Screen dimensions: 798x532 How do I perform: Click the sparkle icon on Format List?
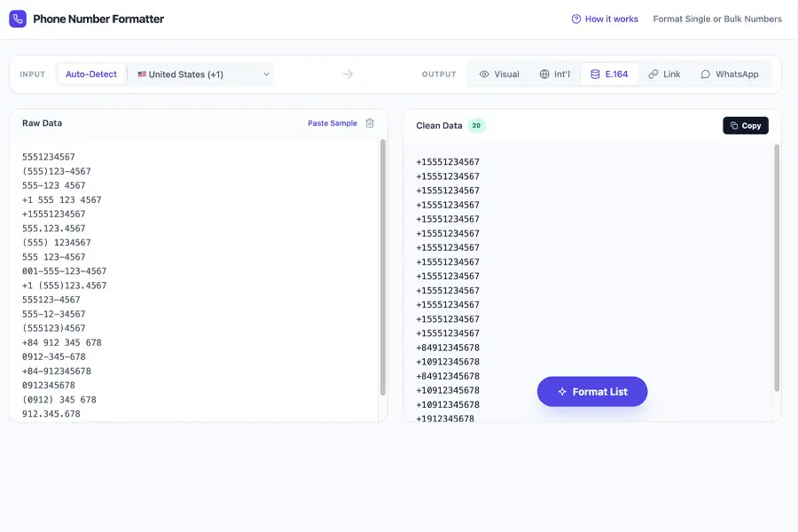pyautogui.click(x=562, y=392)
